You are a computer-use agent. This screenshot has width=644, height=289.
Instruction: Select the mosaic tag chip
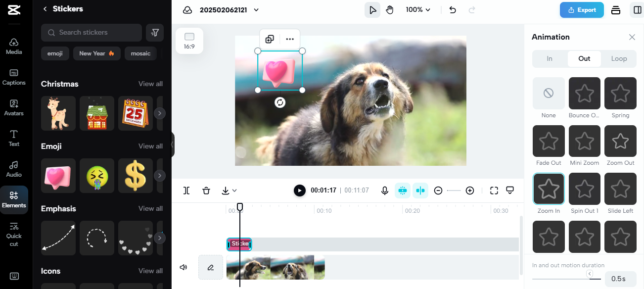tap(140, 53)
